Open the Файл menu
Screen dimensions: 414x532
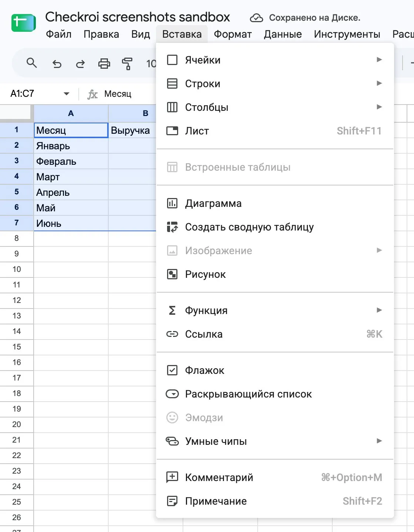coord(58,34)
